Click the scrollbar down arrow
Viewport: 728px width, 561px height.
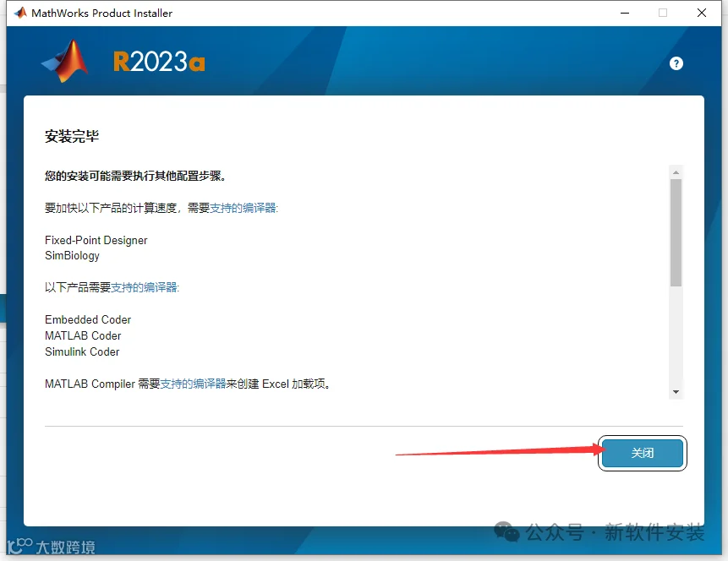pos(676,392)
